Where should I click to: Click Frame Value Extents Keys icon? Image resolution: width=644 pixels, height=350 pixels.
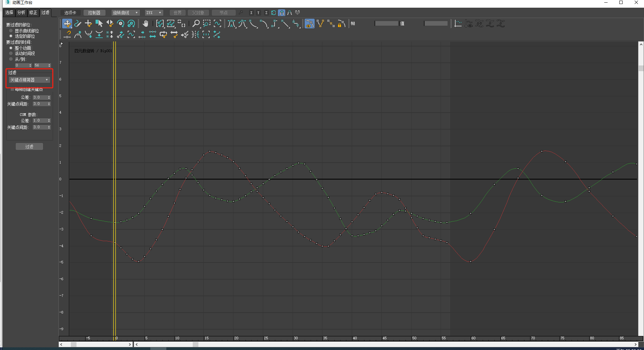(x=171, y=24)
